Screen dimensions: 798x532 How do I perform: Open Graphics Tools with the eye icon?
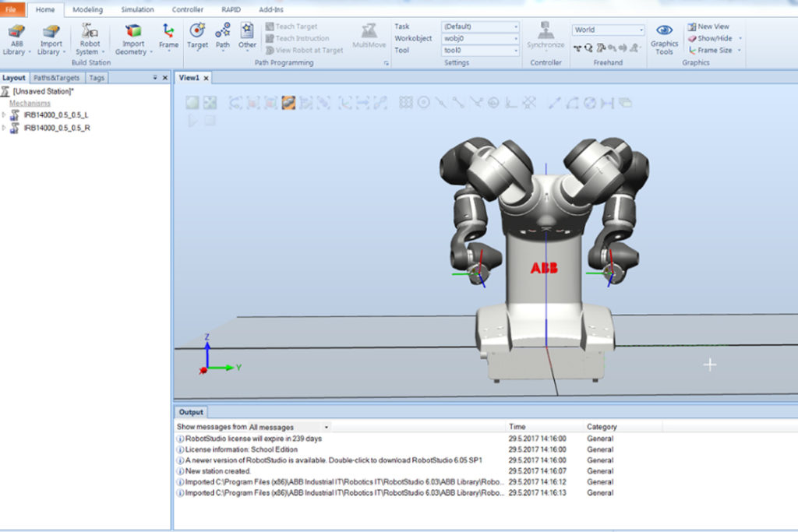(x=664, y=39)
